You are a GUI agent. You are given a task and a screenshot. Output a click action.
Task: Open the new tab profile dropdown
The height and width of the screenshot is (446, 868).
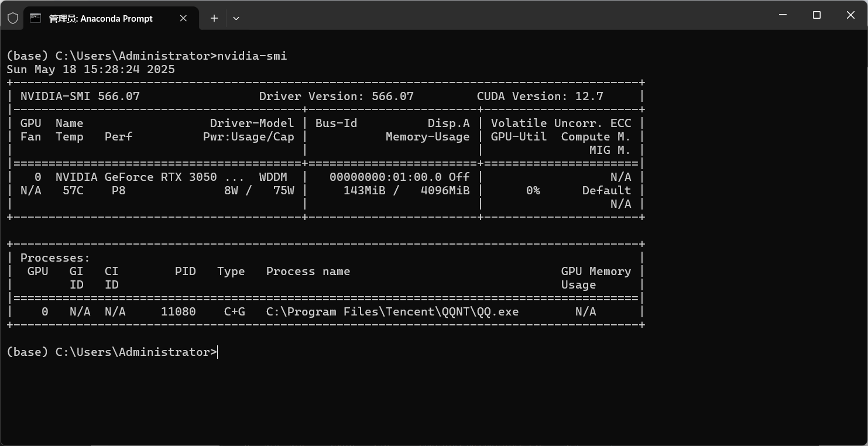click(236, 18)
